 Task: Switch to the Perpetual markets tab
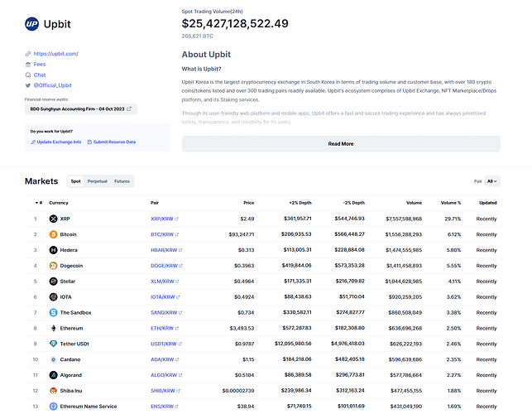(x=98, y=181)
